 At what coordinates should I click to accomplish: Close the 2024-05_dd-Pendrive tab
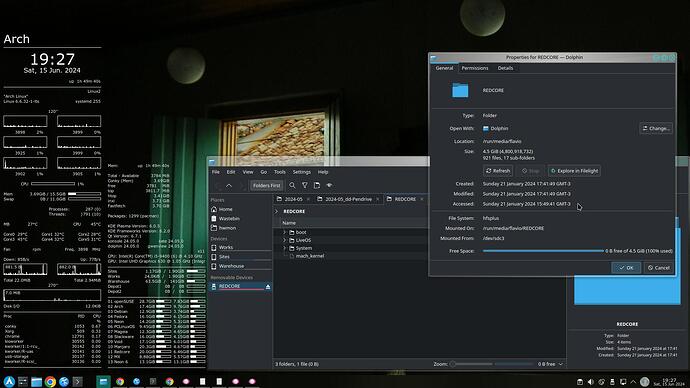tap(378, 199)
